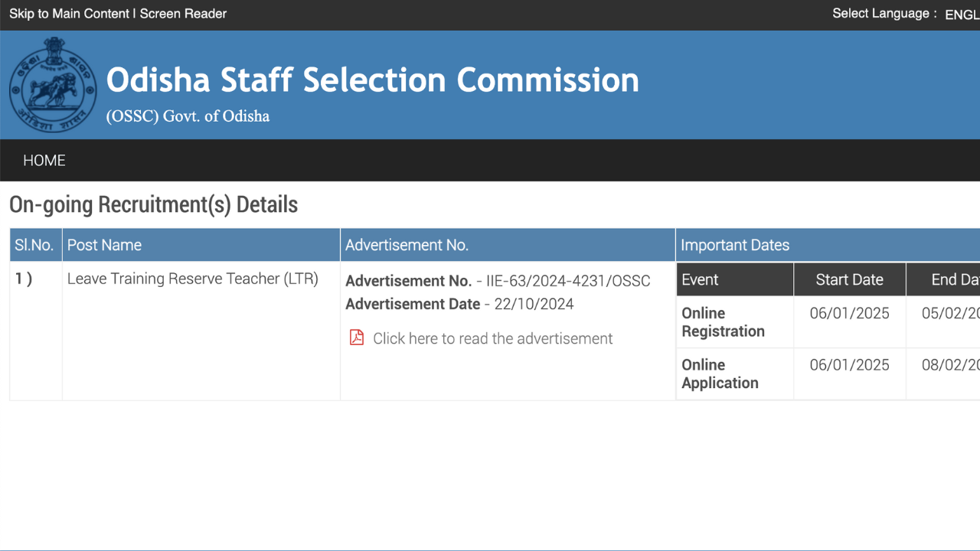Viewport: 980px width, 551px height.
Task: Click the Start Date header cell
Action: pos(849,279)
